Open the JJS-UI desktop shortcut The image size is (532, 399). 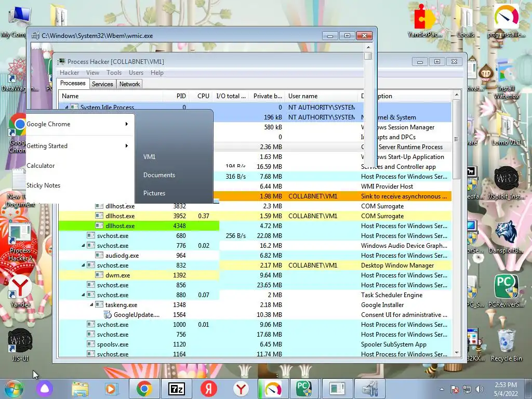click(x=20, y=345)
